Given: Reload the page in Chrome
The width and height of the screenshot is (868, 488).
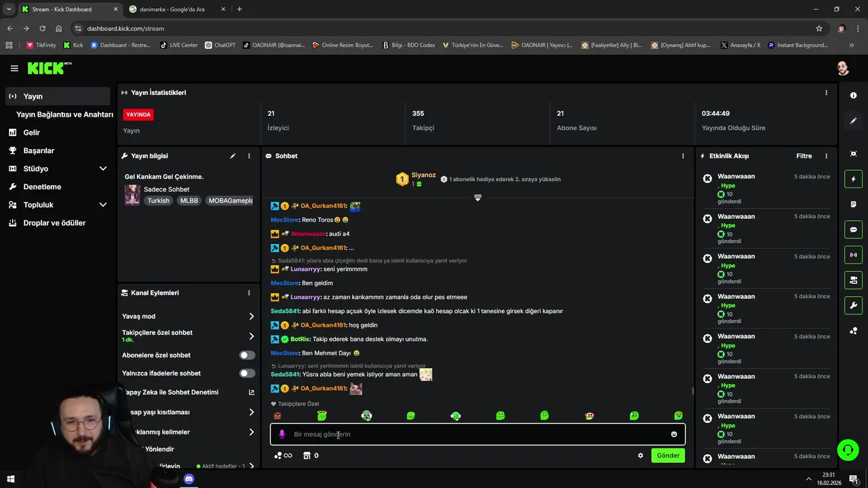Looking at the screenshot, I should point(42,28).
